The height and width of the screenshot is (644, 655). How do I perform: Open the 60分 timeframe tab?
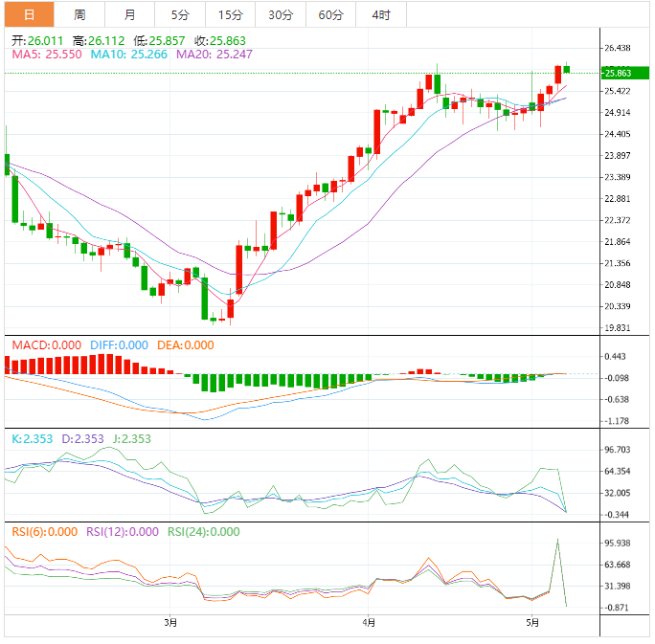pyautogui.click(x=330, y=14)
